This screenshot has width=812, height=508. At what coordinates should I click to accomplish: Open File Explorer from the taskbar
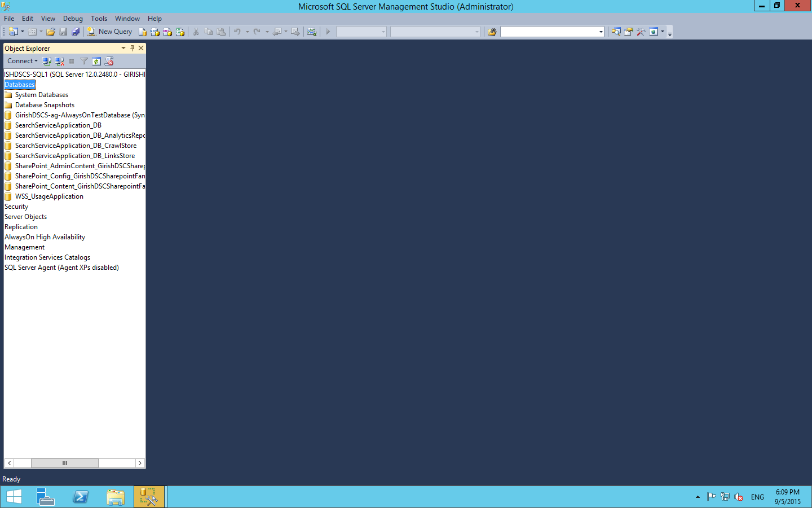click(x=116, y=497)
